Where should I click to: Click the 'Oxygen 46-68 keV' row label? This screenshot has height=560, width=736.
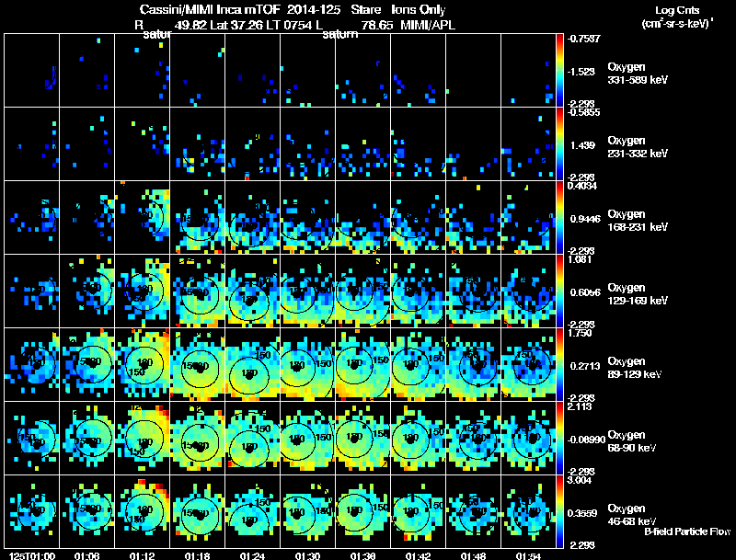click(632, 515)
